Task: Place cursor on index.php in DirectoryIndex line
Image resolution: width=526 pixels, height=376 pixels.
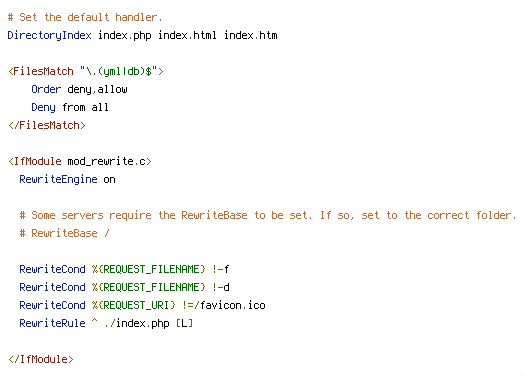Action: pos(124,35)
